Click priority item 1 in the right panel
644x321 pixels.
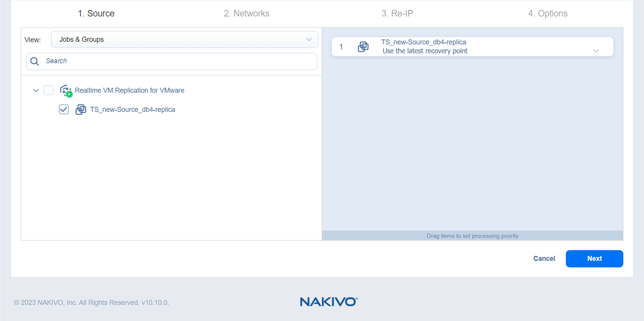[x=341, y=47]
